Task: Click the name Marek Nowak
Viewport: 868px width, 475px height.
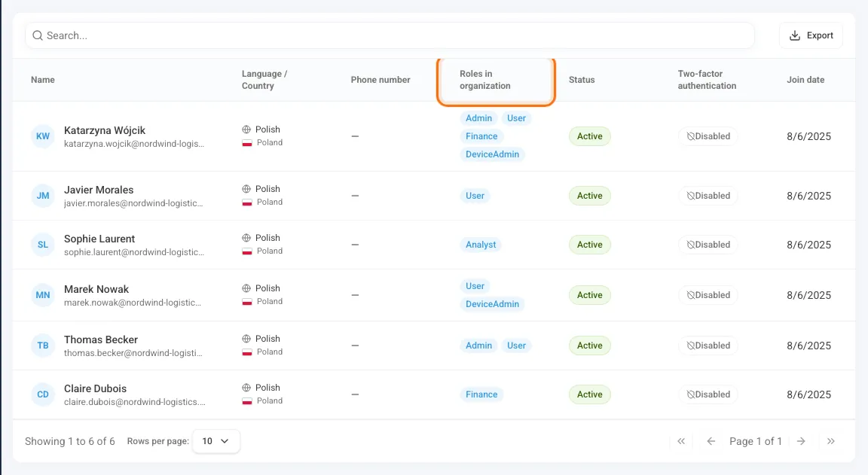Action: [x=96, y=289]
